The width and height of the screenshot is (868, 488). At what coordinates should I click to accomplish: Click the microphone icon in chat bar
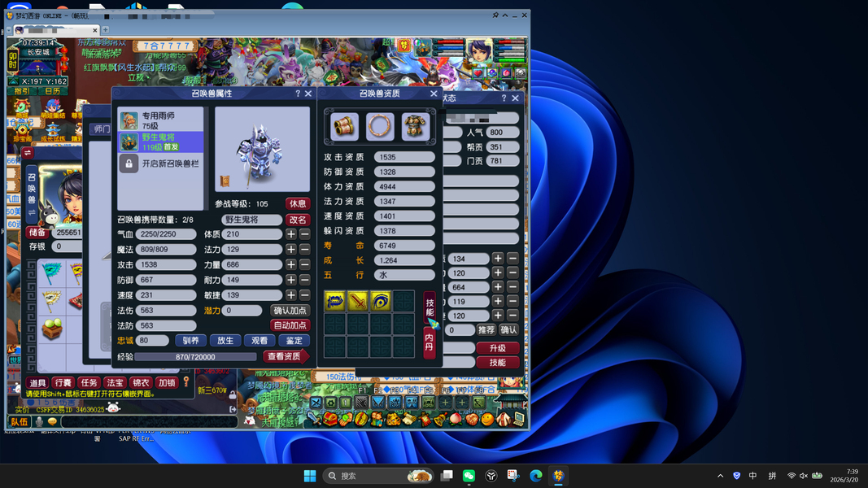click(39, 421)
